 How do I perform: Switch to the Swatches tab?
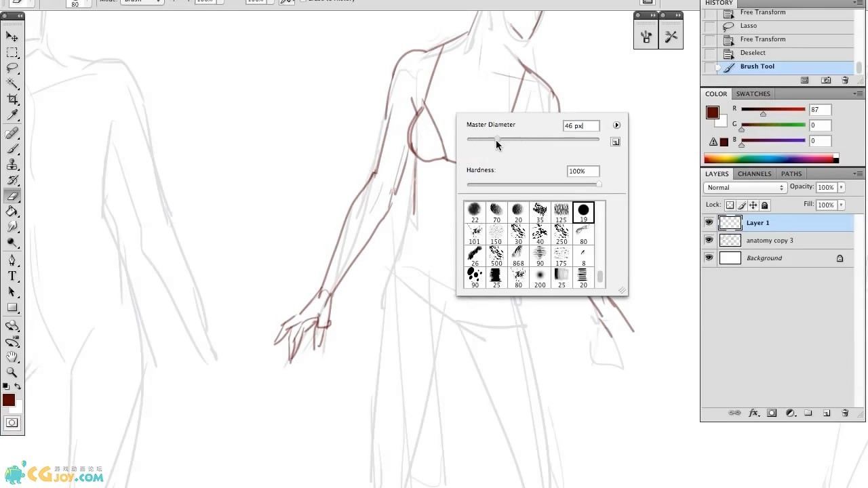click(x=753, y=94)
